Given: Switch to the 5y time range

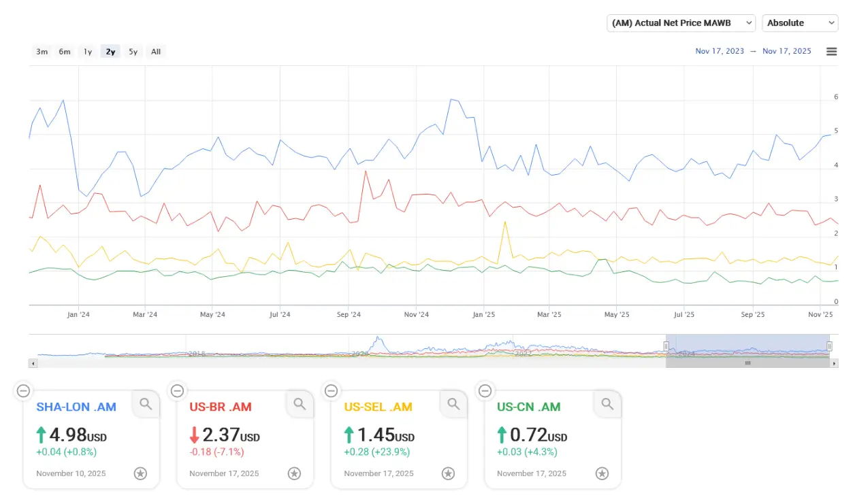Looking at the screenshot, I should pos(133,52).
